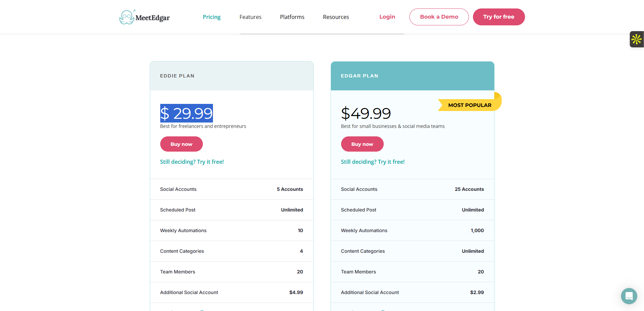The height and width of the screenshot is (311, 644).
Task: Click Eddie Plan's "Still deciding? Try it free!"
Action: [x=192, y=162]
